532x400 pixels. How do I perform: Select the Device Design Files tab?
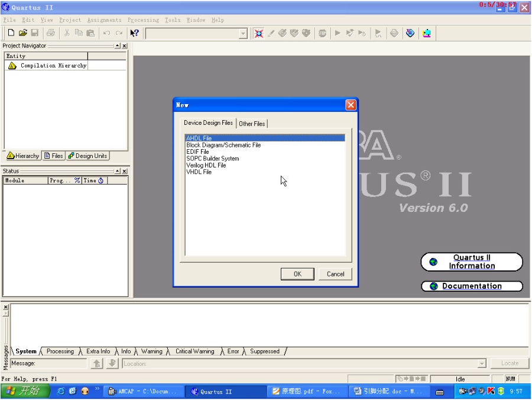click(208, 123)
